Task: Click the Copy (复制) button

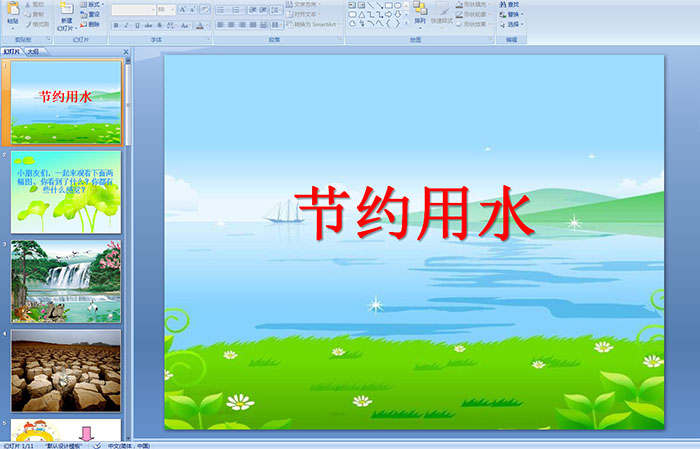Action: (x=35, y=14)
